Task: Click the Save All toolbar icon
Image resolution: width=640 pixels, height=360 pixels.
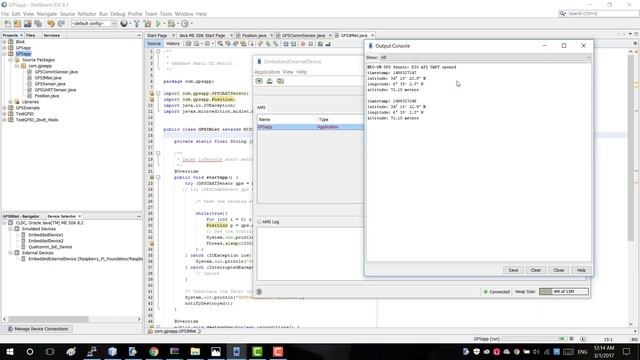Action: click(38, 24)
